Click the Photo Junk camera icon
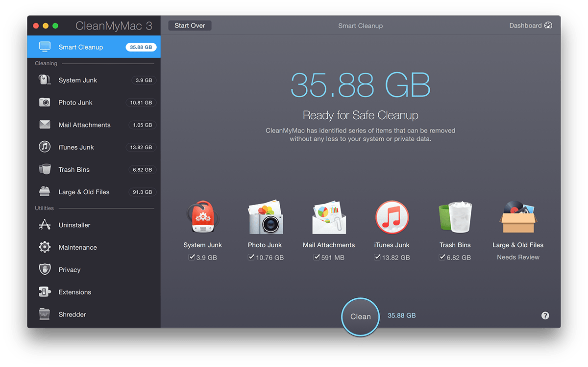Viewport: 588px width, 367px height. coord(265,217)
